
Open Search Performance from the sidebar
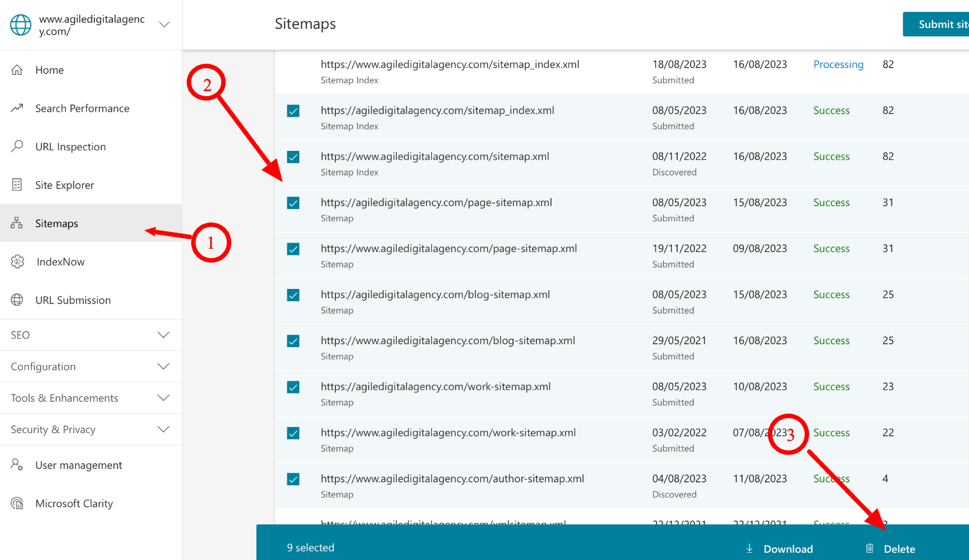tap(82, 108)
